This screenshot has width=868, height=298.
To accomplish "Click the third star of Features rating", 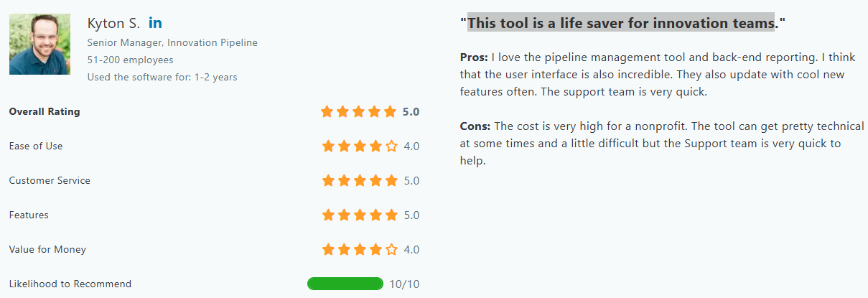I will point(360,215).
